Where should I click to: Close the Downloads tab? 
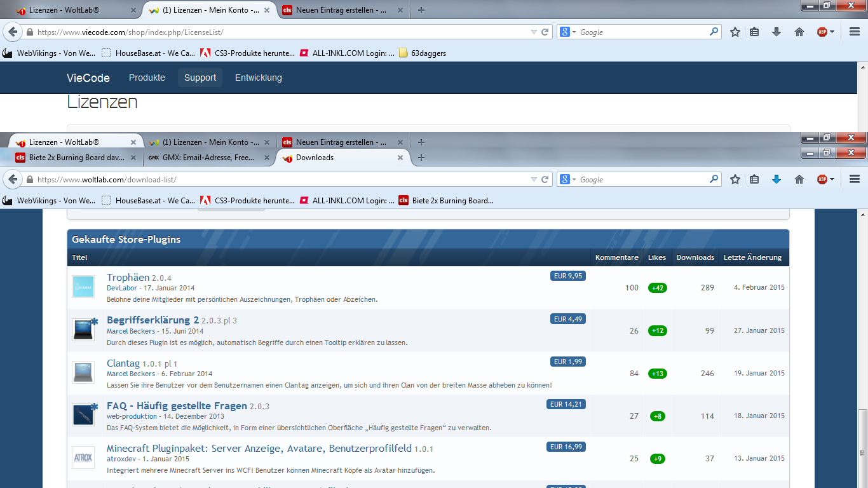pyautogui.click(x=400, y=158)
